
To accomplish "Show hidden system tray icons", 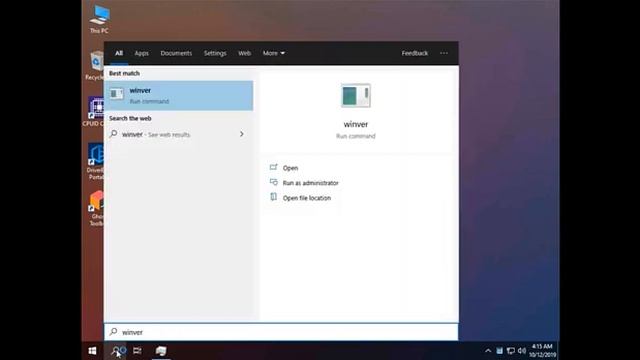I will point(488,351).
